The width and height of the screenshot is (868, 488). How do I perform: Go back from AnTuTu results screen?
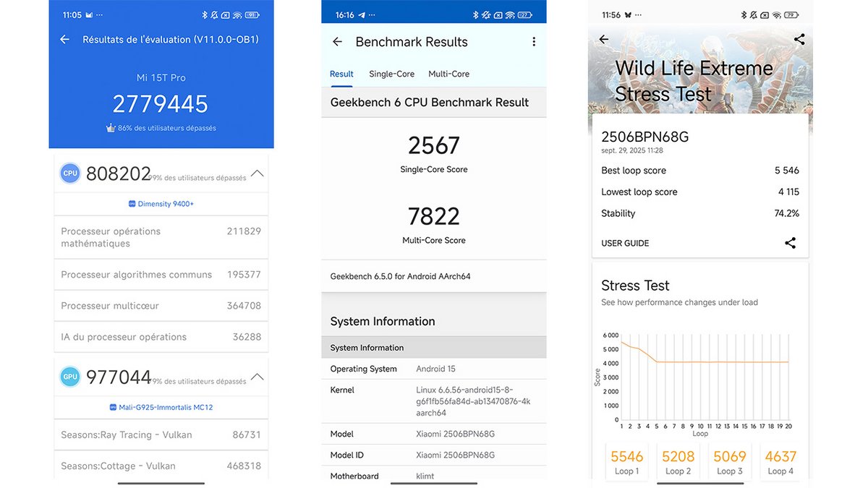64,40
